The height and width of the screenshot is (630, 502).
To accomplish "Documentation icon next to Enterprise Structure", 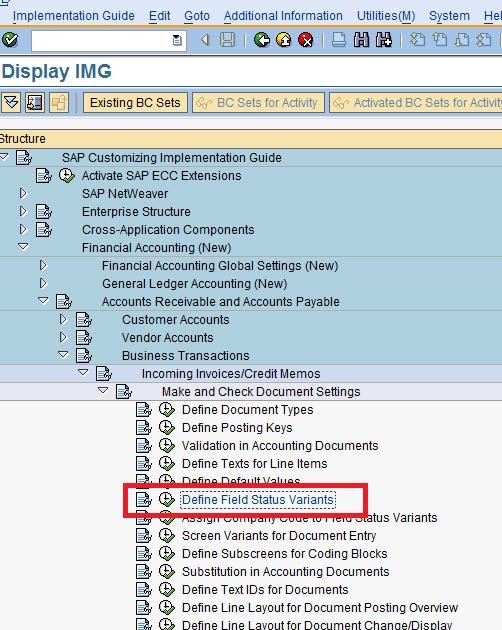I will click(44, 211).
